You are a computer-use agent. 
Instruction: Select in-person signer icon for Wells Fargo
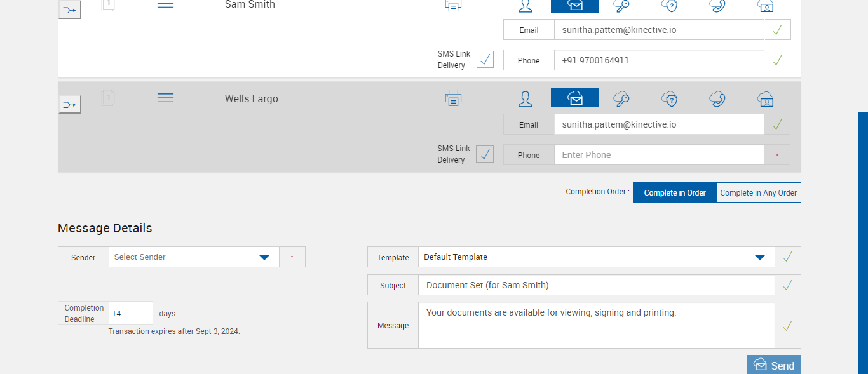[x=525, y=98]
